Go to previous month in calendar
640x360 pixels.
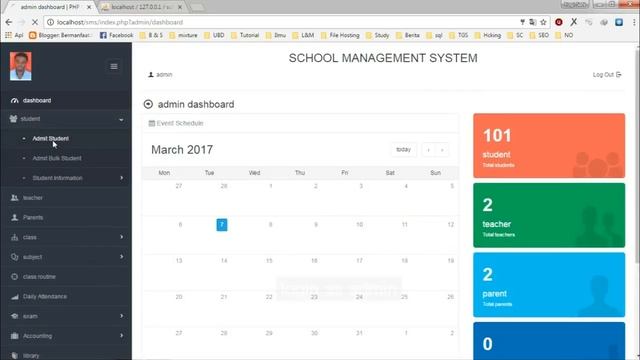point(429,150)
